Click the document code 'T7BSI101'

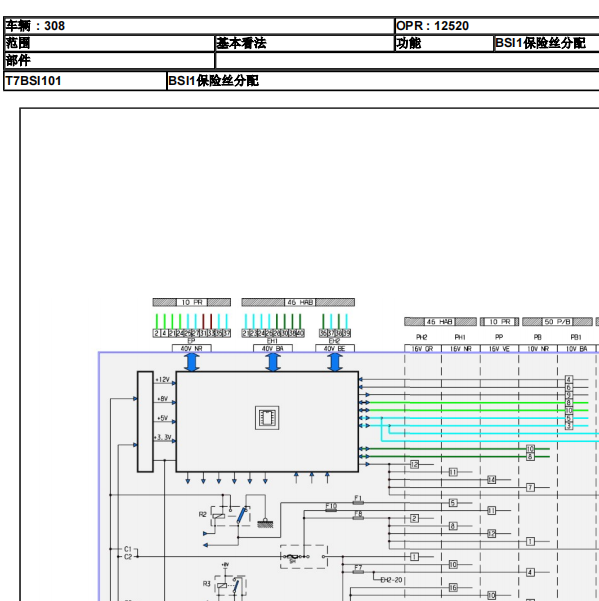tap(85, 81)
